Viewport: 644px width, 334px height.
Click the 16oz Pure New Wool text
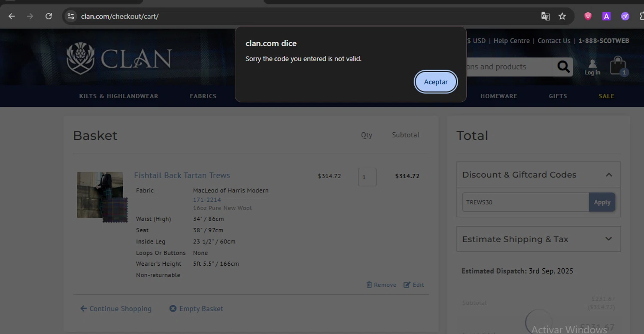click(222, 208)
